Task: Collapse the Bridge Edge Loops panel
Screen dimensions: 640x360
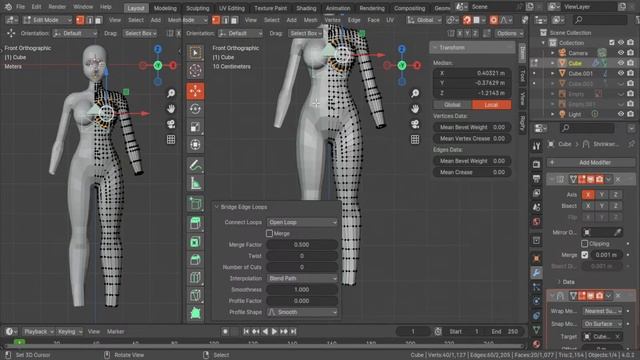Action: [217, 207]
